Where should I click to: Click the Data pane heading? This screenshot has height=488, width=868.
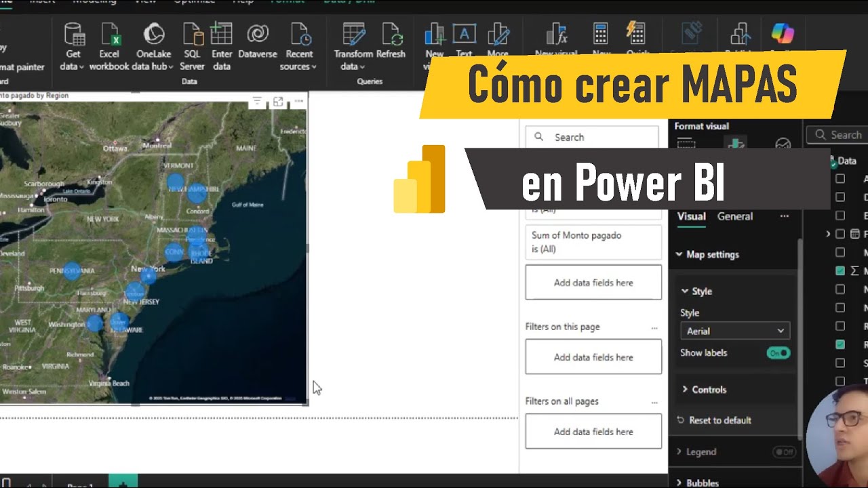846,161
